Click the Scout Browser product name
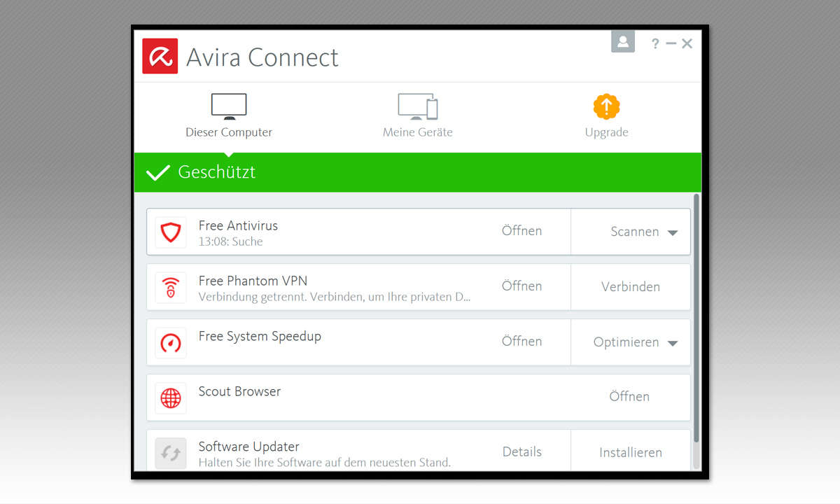Screen dimensions: 840x504 tap(239, 391)
